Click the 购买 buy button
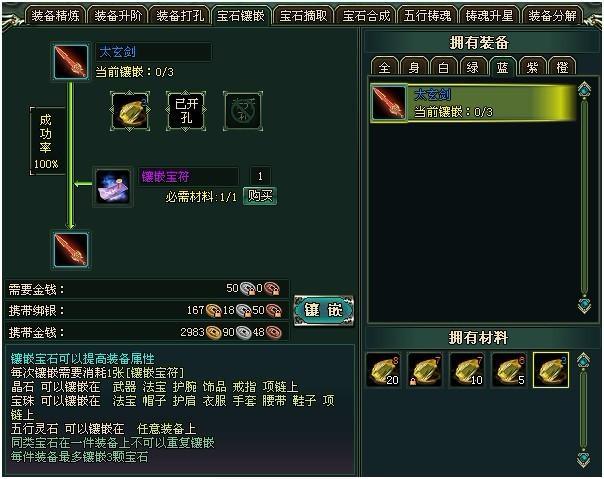 click(x=260, y=196)
